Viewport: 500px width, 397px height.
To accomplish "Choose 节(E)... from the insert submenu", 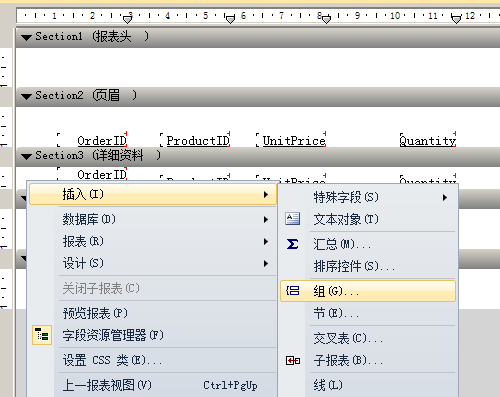I will coord(368,313).
